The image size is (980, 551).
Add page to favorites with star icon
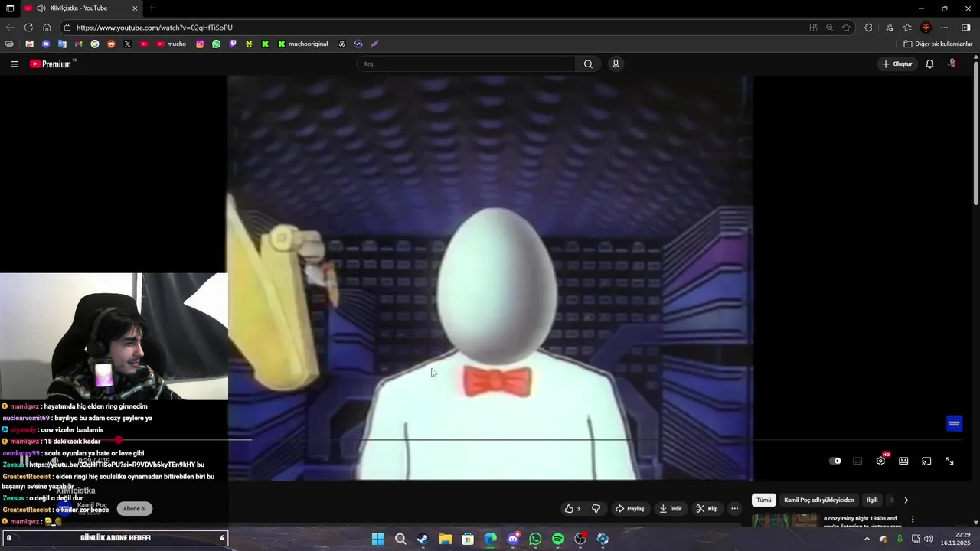pos(846,28)
